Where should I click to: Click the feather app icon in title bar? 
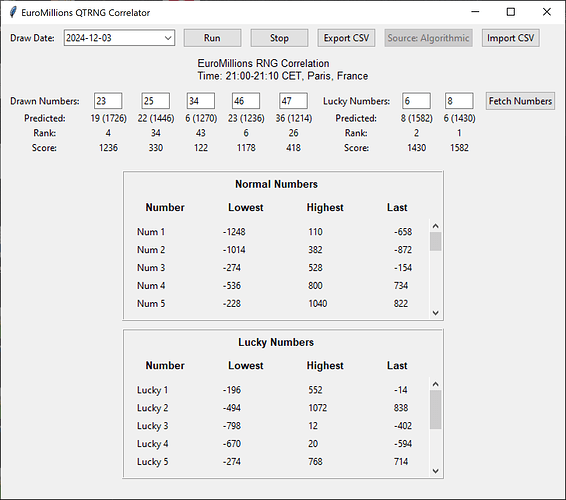click(13, 12)
